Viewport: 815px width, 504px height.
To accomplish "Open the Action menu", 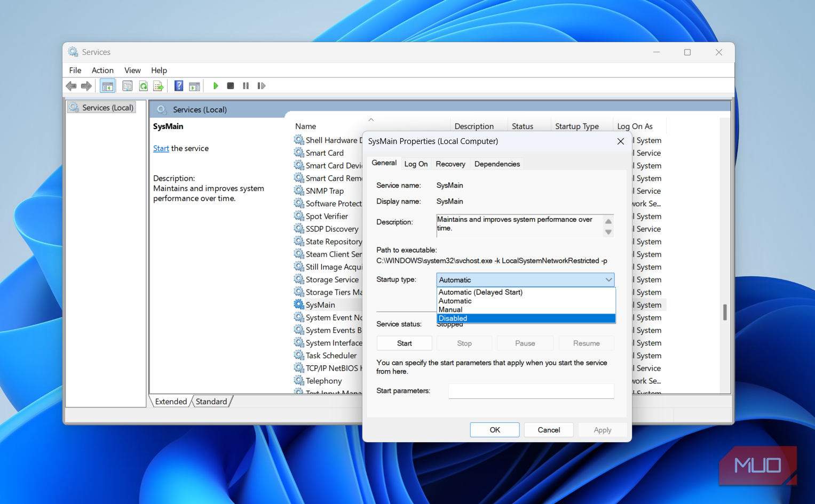I will click(x=102, y=70).
